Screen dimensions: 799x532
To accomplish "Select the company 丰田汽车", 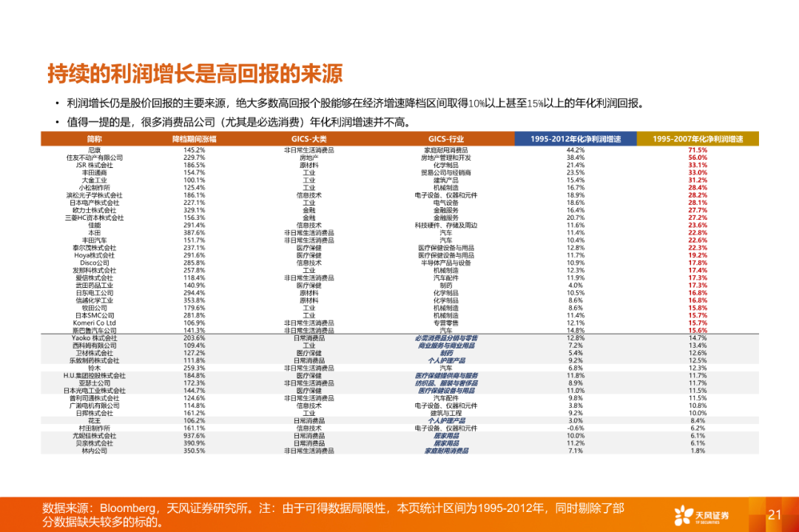I will coord(94,240).
